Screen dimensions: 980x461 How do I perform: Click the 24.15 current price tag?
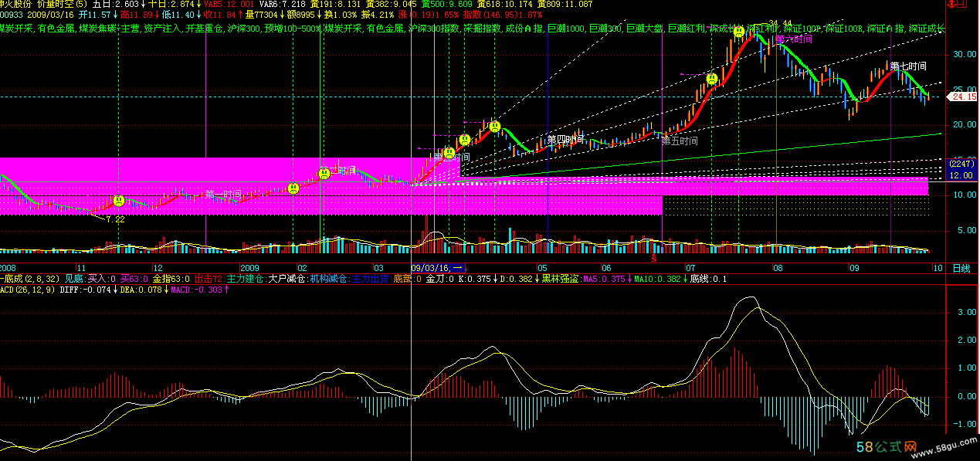click(x=963, y=97)
